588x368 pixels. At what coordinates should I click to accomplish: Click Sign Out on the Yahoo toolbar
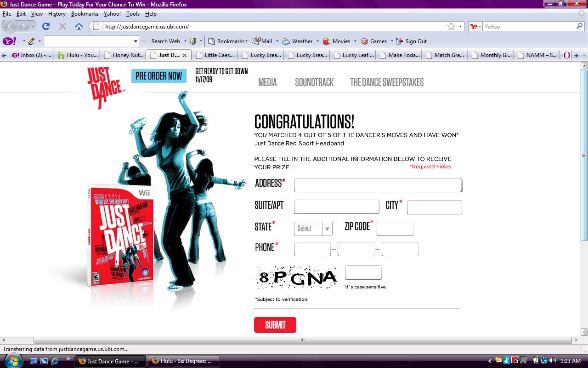[412, 41]
